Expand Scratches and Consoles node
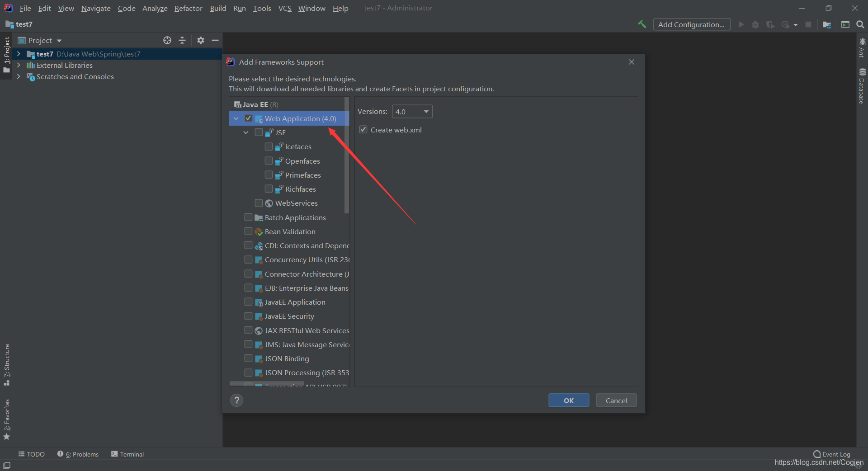 coord(19,76)
